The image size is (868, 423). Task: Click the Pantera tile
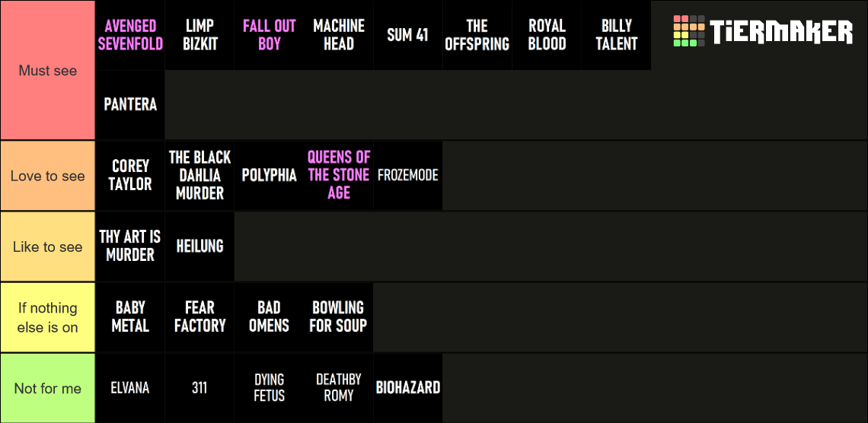(130, 104)
